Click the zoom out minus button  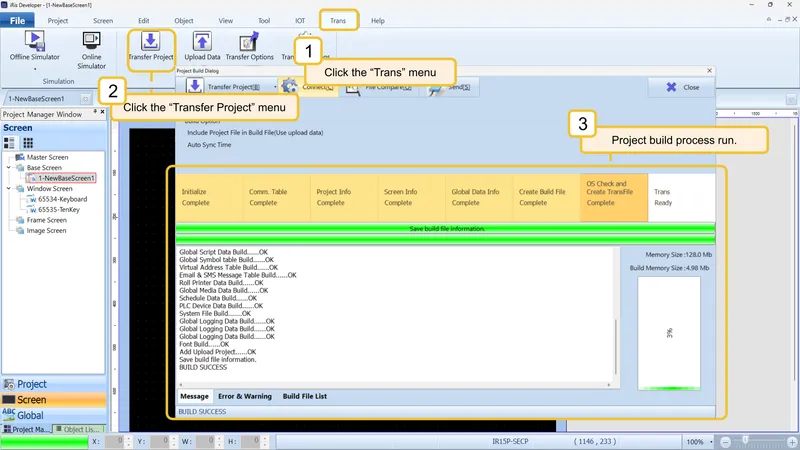[726, 442]
